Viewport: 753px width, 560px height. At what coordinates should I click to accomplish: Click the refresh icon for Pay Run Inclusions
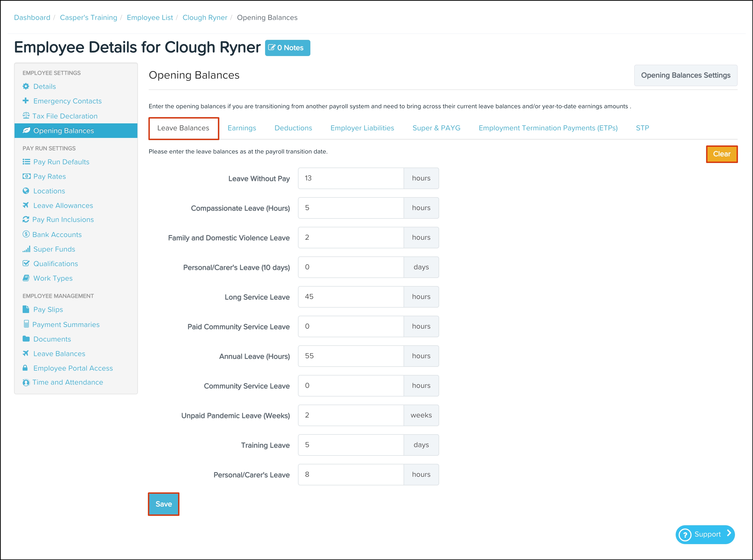26,220
